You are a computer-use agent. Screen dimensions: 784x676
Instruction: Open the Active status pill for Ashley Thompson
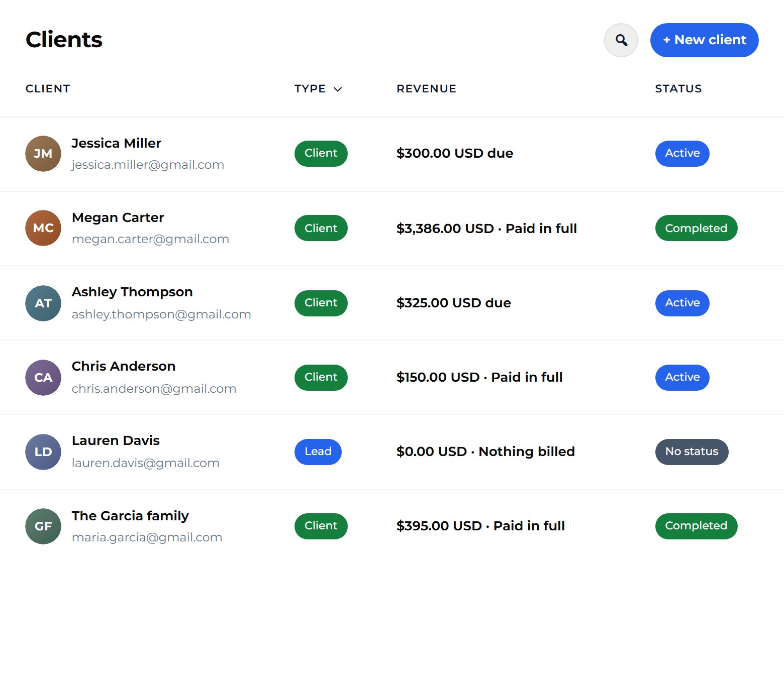click(682, 303)
